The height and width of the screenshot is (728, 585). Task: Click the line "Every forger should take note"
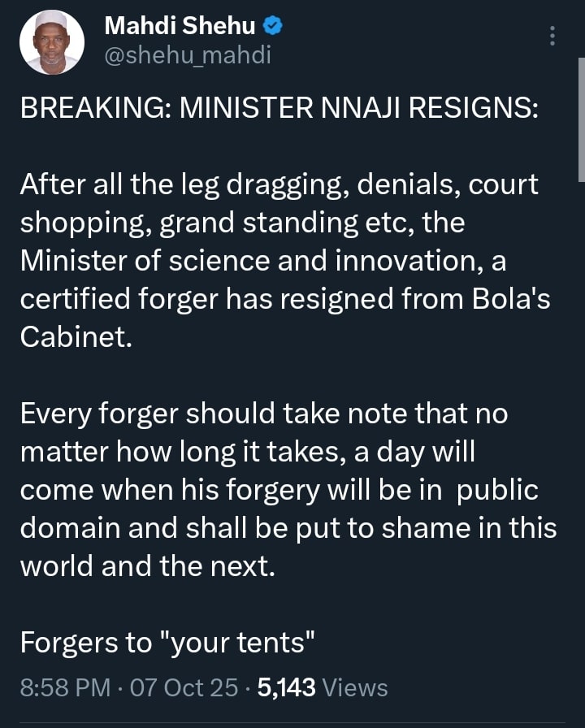264,414
